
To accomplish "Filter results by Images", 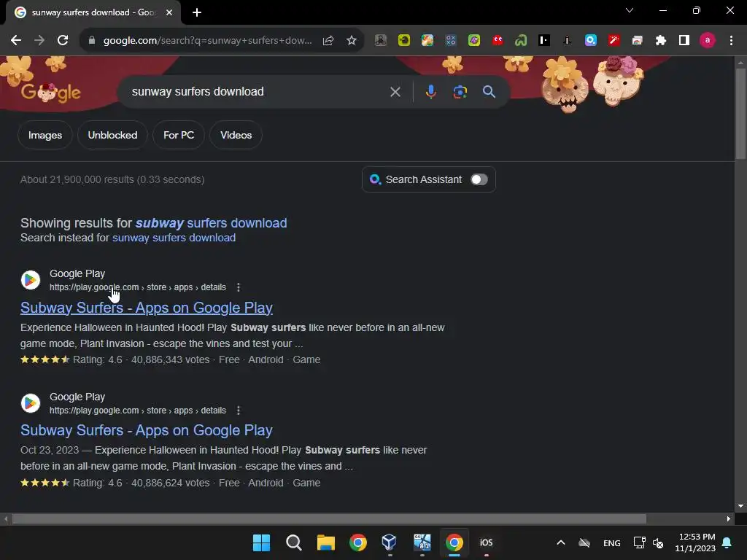I will pos(45,135).
